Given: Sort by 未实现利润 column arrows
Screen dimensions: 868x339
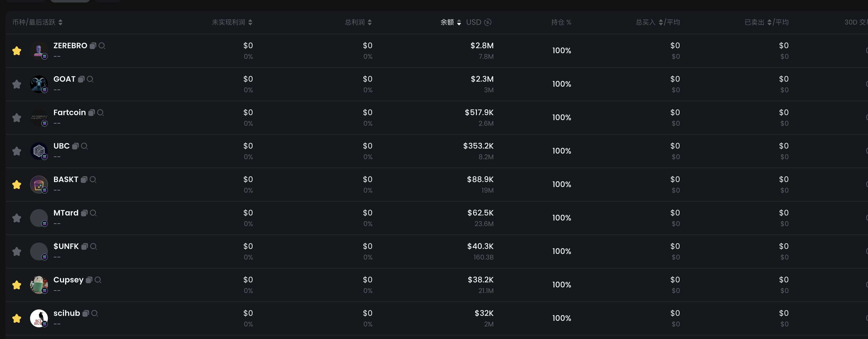Looking at the screenshot, I should pyautogui.click(x=250, y=22).
